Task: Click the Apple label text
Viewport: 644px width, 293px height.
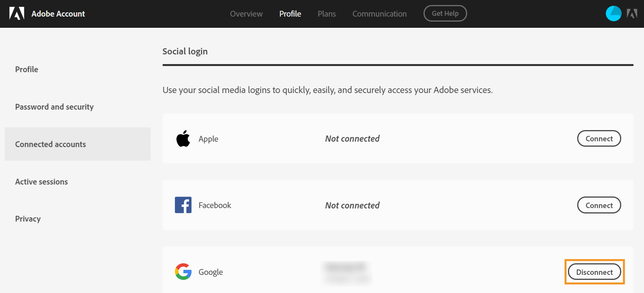Action: 208,139
